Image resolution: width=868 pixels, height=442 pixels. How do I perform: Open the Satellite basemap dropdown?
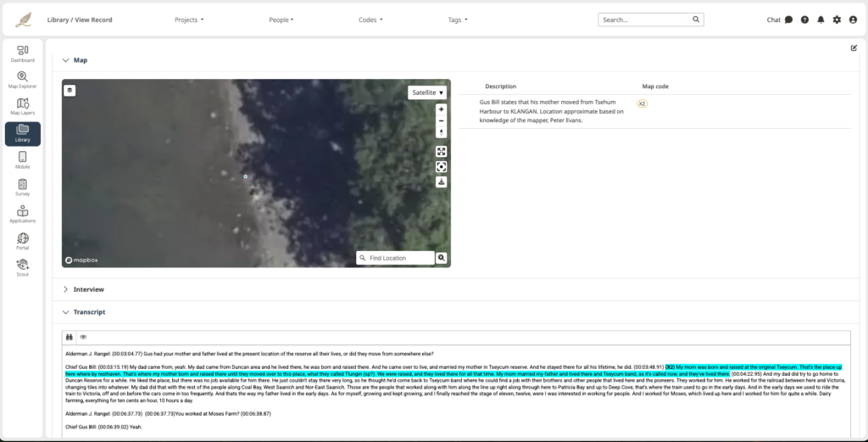[427, 92]
